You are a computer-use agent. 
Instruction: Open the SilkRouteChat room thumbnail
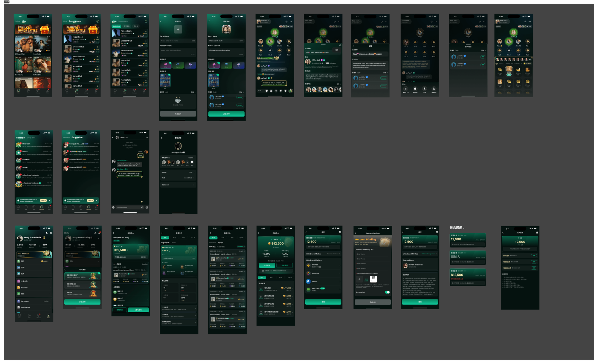[24, 44]
